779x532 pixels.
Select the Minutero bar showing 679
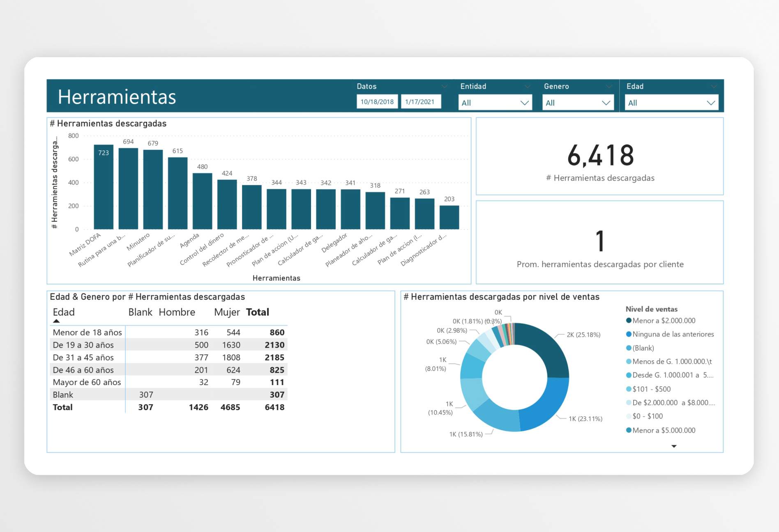153,189
